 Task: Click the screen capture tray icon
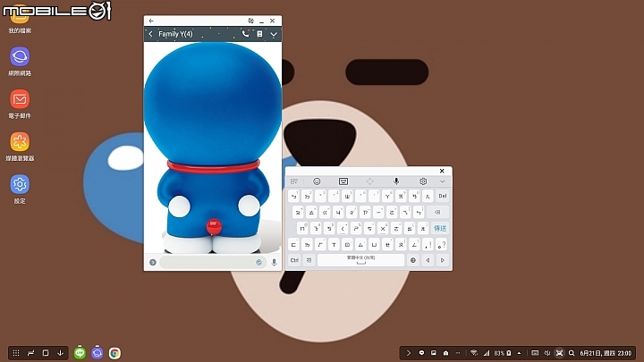coord(559,353)
